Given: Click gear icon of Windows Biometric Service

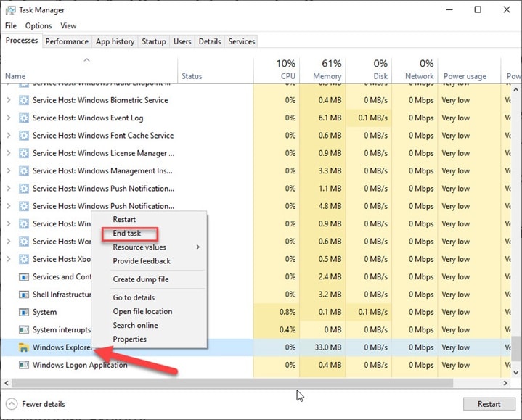Looking at the screenshot, I should (x=24, y=100).
